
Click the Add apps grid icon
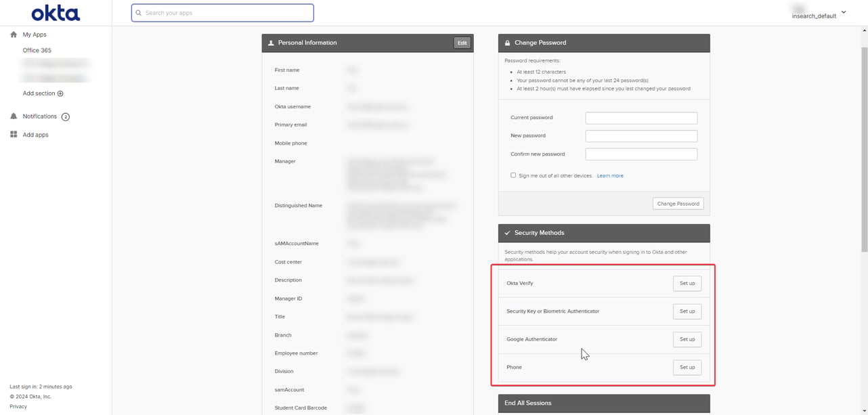[14, 135]
